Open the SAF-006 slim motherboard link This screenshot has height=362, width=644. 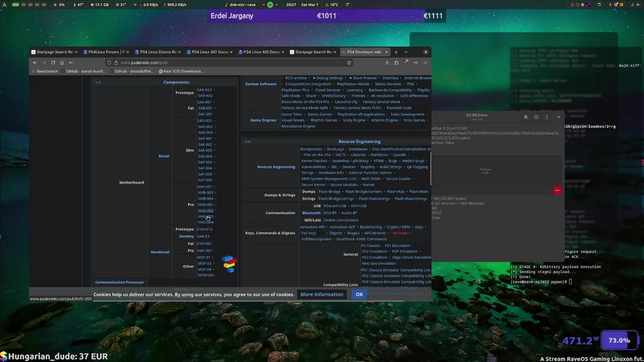[205, 179]
